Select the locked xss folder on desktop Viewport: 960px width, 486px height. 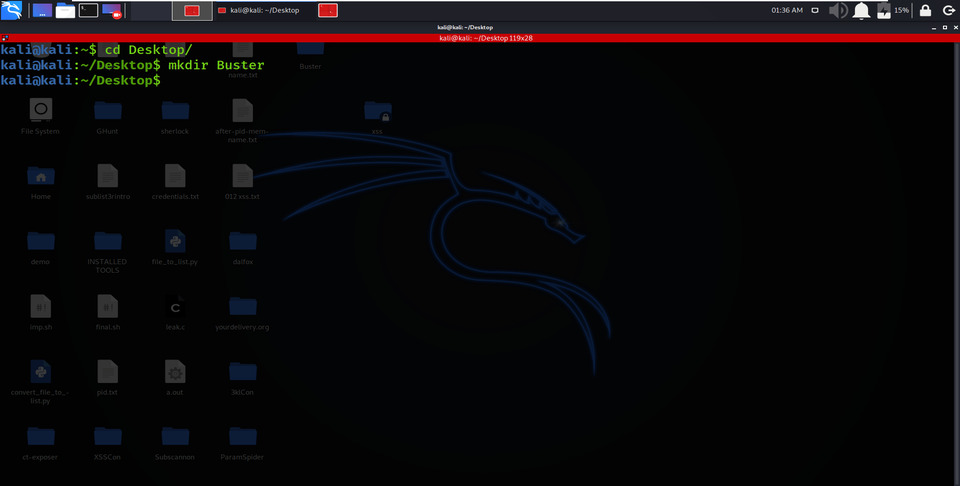(x=377, y=116)
